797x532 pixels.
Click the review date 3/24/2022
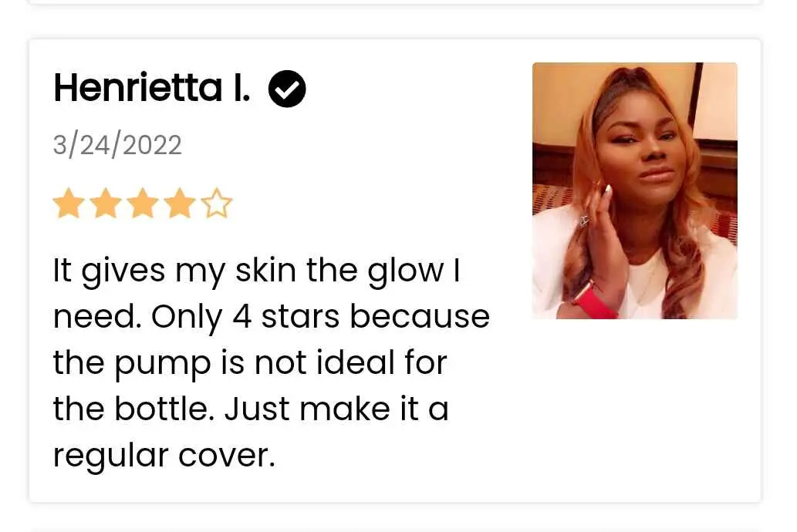click(x=117, y=145)
